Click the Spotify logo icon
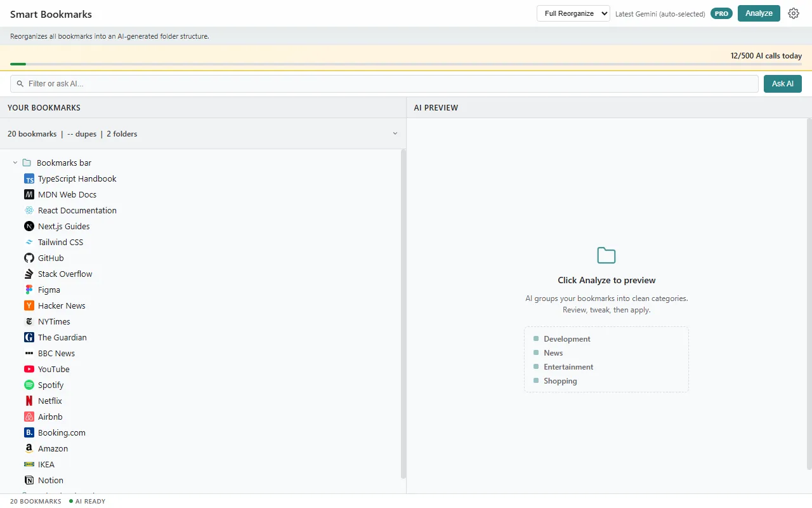 [29, 385]
